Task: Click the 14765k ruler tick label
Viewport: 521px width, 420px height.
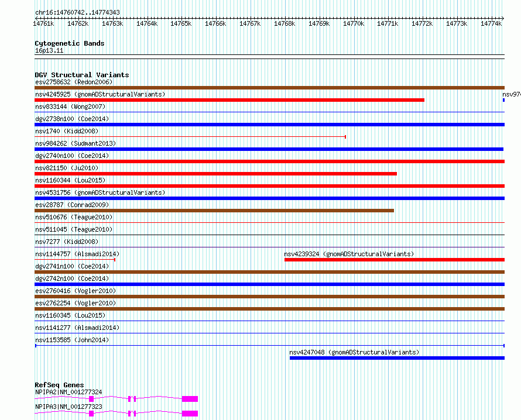Action: pyautogui.click(x=181, y=23)
